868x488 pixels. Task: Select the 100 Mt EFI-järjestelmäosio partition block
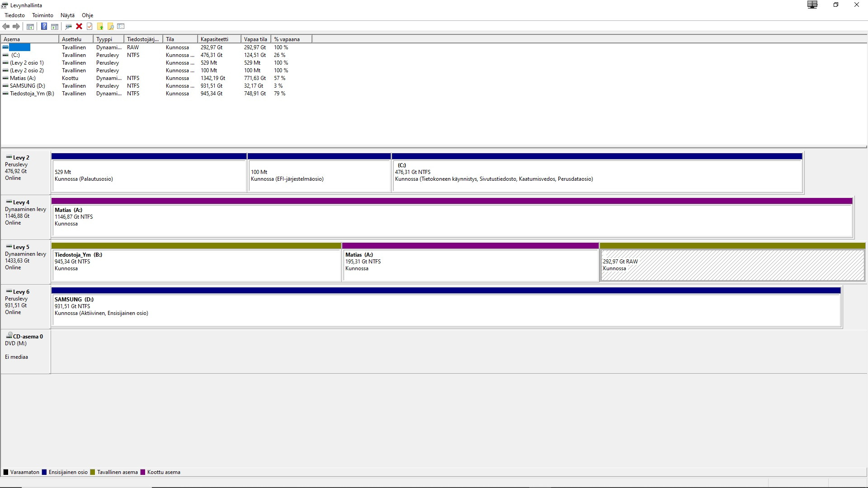click(x=319, y=173)
